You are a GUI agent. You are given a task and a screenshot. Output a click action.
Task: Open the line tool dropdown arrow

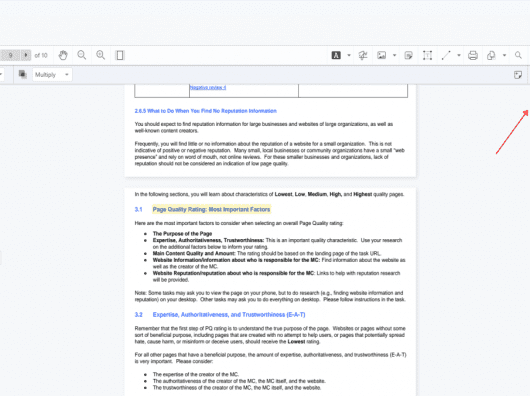coord(459,55)
